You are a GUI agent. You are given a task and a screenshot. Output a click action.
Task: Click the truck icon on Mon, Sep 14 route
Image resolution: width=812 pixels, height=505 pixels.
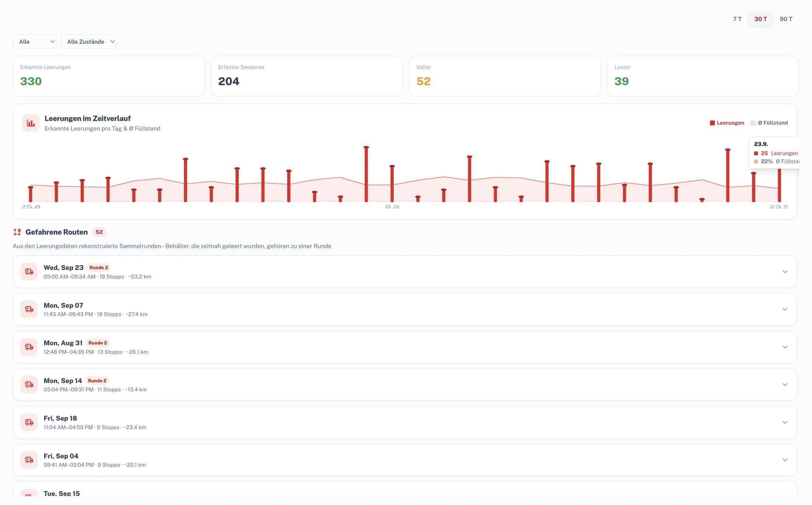[29, 385]
